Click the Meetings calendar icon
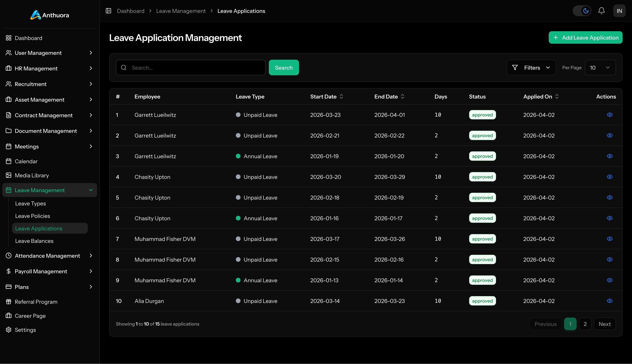 tap(8, 146)
